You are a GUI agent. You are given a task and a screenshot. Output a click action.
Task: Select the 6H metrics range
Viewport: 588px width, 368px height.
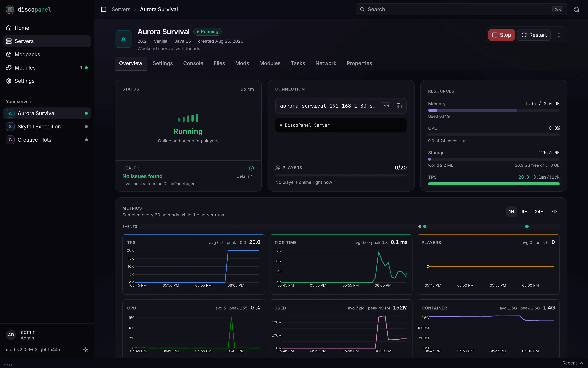(x=524, y=211)
